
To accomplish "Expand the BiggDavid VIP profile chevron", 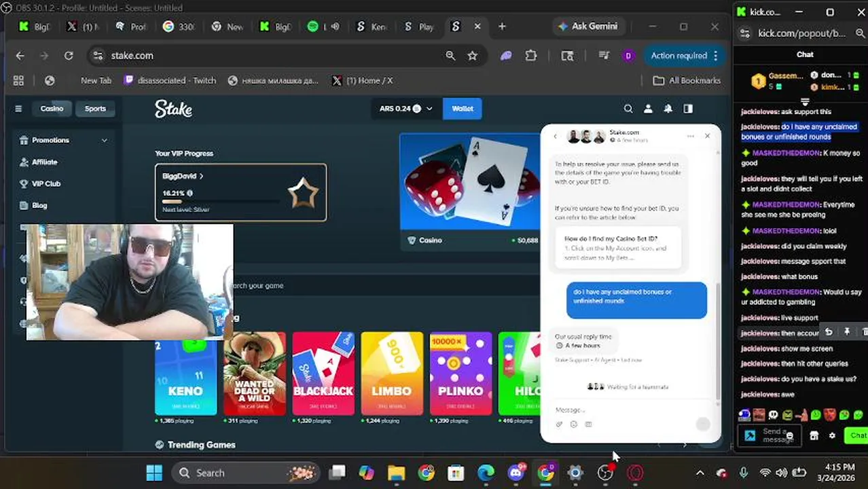I will point(201,176).
